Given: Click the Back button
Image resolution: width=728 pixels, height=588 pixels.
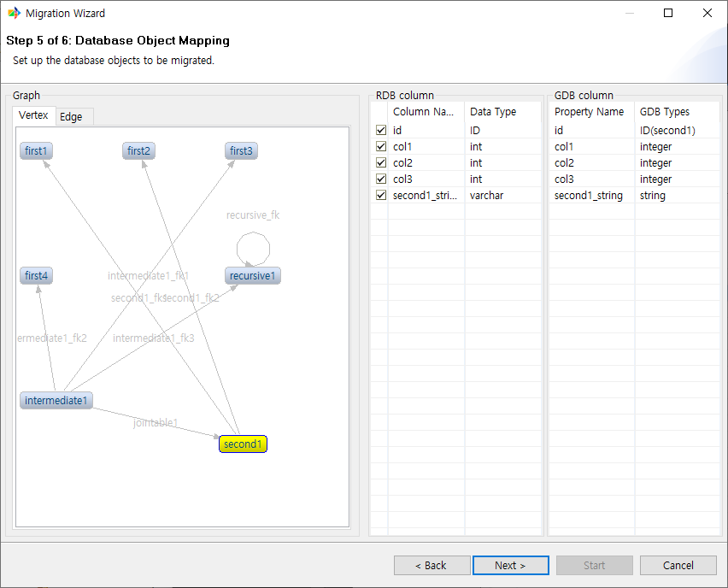Looking at the screenshot, I should pos(432,565).
